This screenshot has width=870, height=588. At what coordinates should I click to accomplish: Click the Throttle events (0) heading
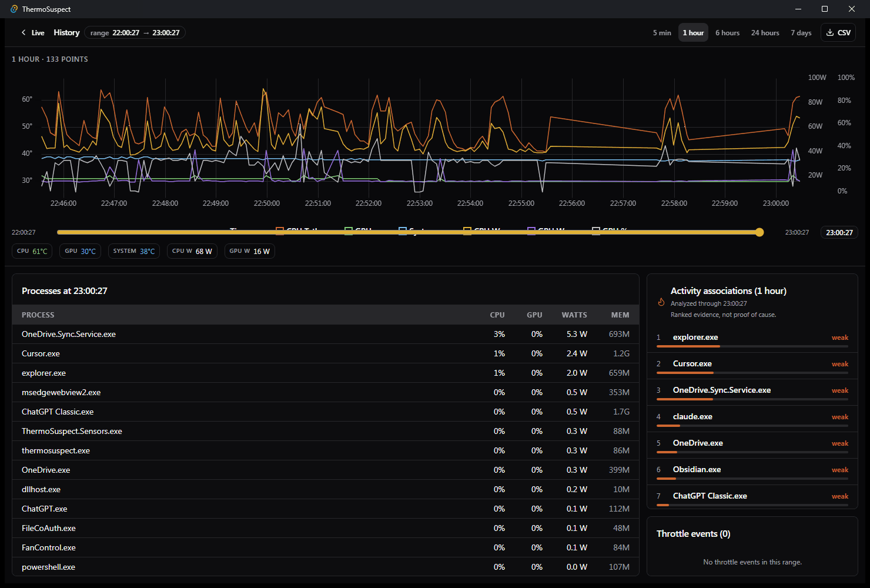[693, 534]
